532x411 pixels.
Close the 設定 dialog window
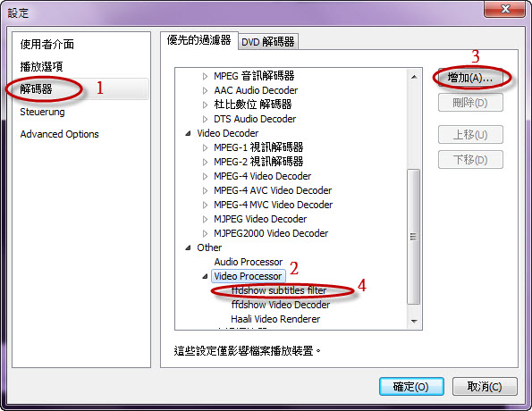point(505,9)
